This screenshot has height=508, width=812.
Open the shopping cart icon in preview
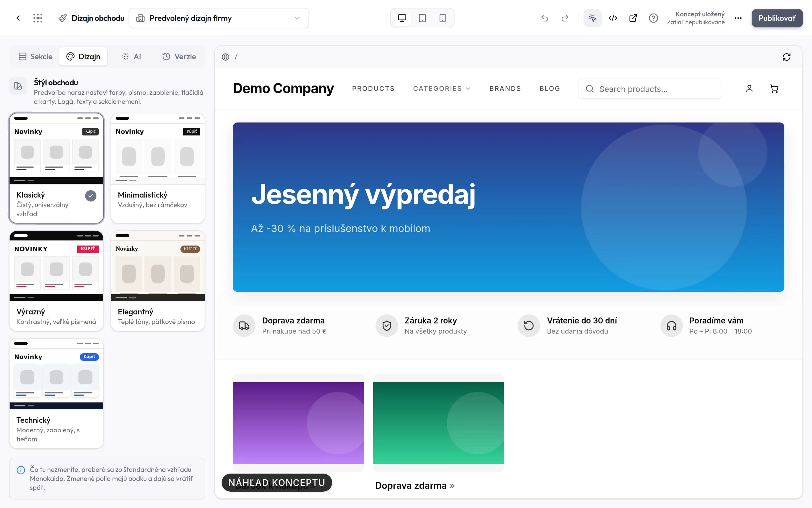[774, 89]
